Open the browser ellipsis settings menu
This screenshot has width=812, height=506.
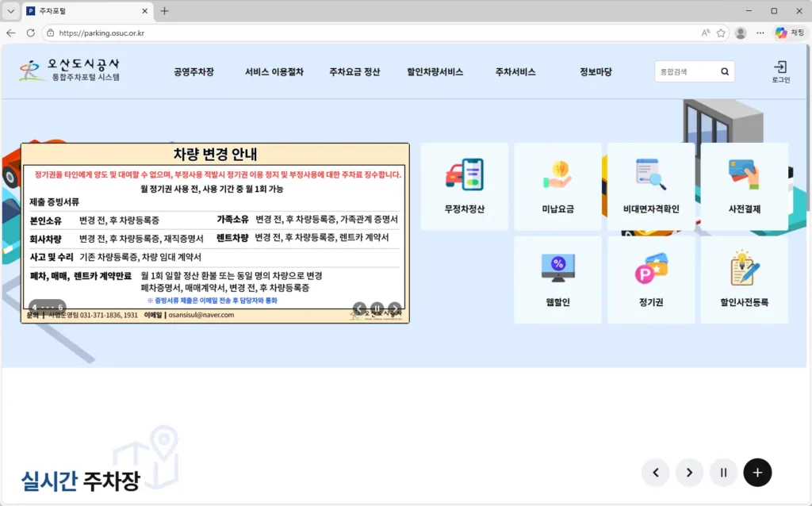click(759, 33)
